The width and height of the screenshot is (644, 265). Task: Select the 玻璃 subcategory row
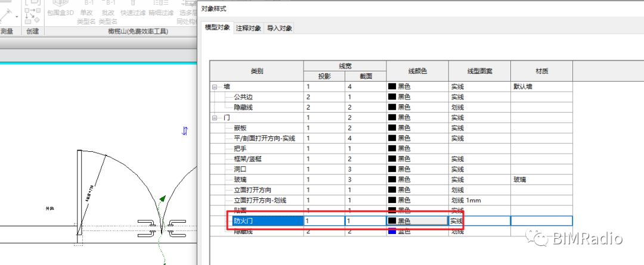[x=240, y=179]
